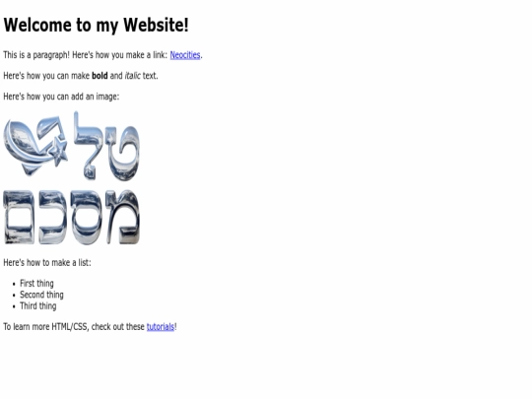Click the bullet before "First thing"
The image size is (532, 399).
coord(14,284)
